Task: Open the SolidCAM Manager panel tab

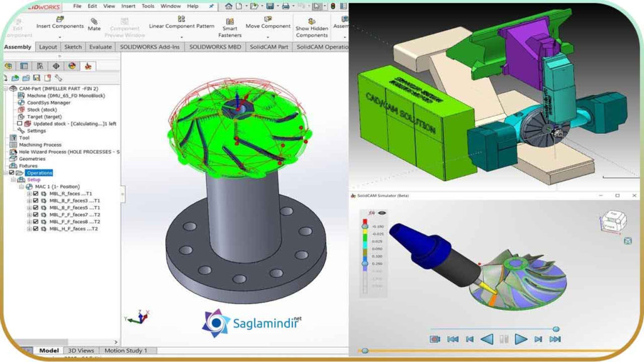Action: (x=88, y=66)
